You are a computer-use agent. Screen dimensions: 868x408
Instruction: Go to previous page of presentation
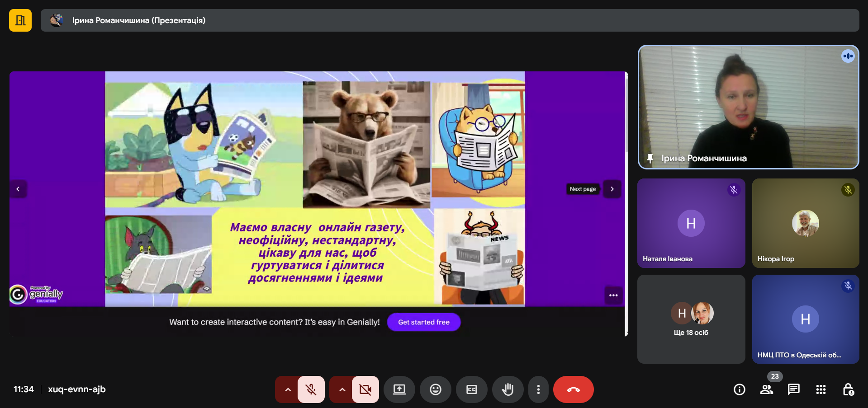[x=18, y=189]
